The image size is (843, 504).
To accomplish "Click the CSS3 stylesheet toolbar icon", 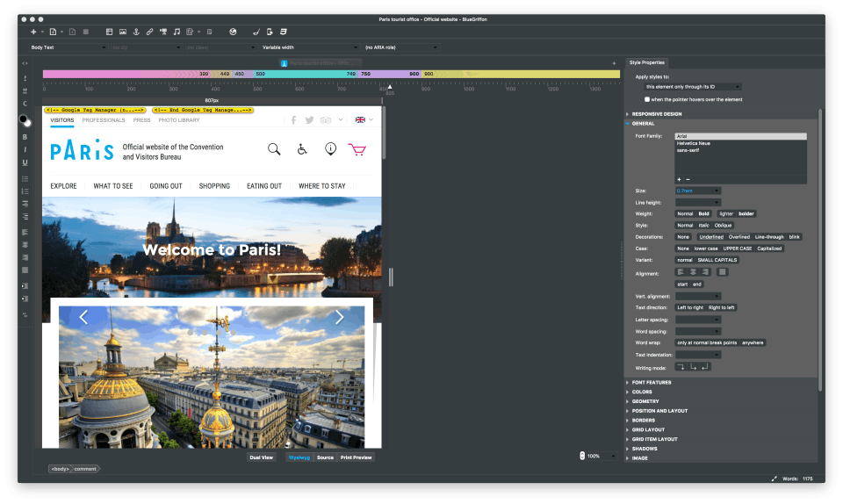I will pyautogui.click(x=282, y=32).
